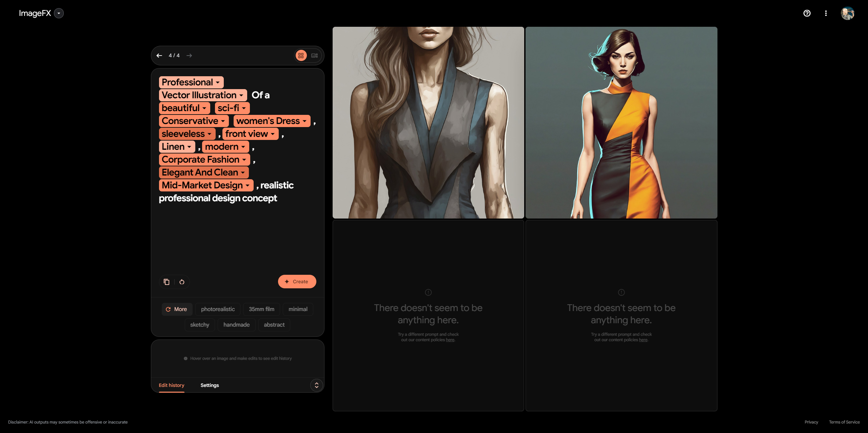Open the Terms of Service link
868x433 pixels.
tap(844, 422)
